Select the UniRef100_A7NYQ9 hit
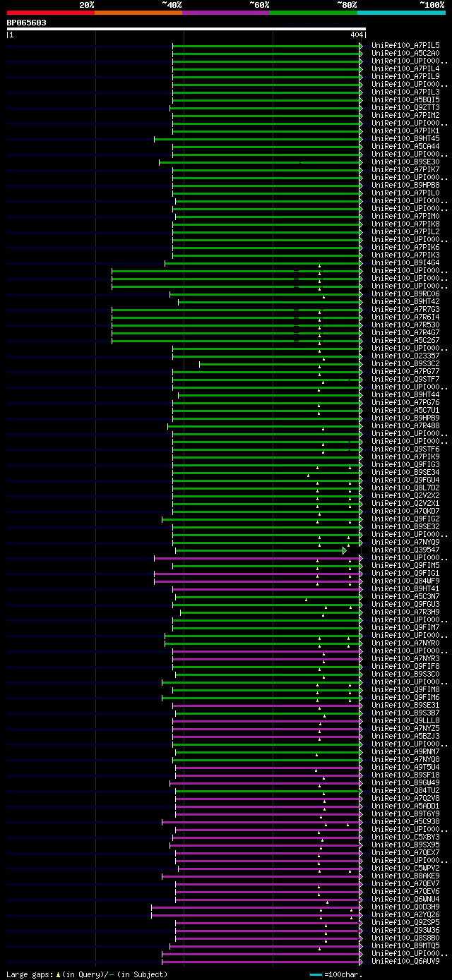Screen dimensions: 452x980 click(405, 542)
